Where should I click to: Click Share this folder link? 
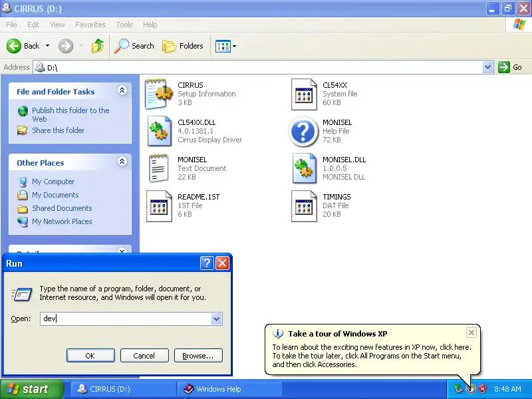[x=58, y=130]
